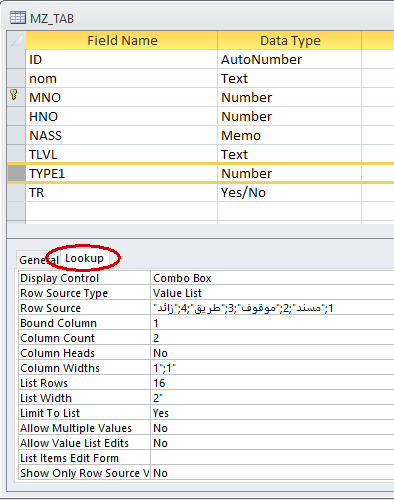The image size is (394, 500).
Task: Click the empty field name cell below TR
Action: coord(122,211)
